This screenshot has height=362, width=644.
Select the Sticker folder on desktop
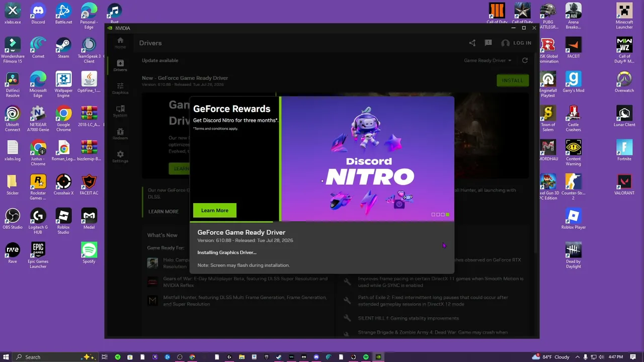[x=13, y=184]
